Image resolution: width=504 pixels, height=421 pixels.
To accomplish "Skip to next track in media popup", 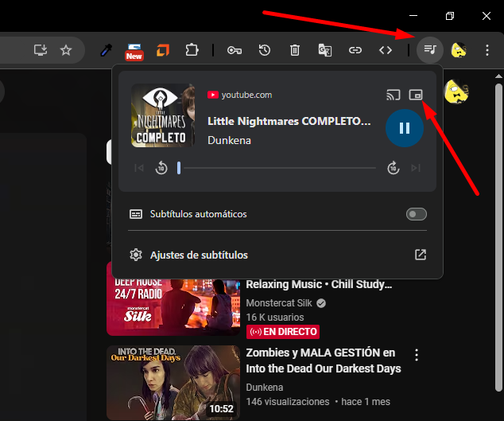I will (x=416, y=168).
